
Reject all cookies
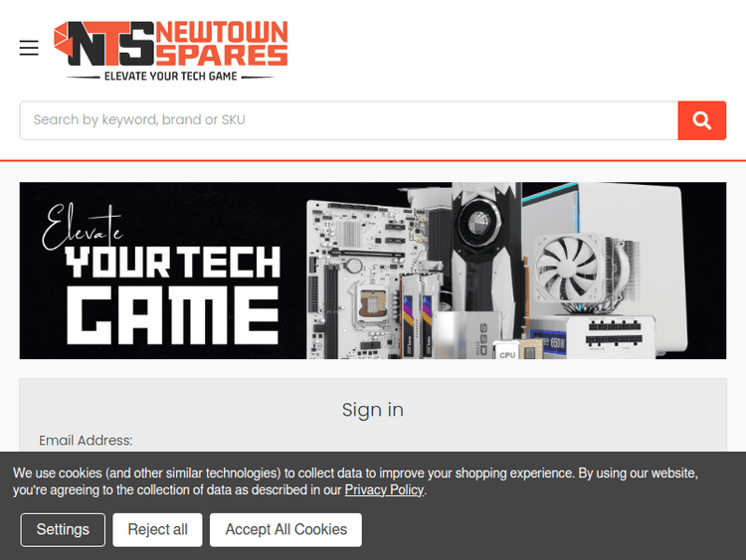point(157,529)
